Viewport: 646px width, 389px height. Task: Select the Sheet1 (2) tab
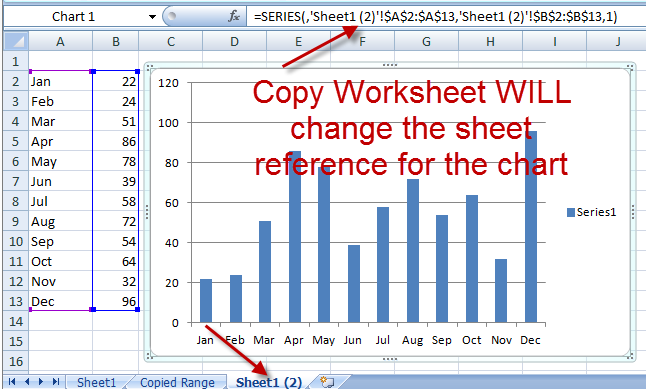(x=269, y=382)
